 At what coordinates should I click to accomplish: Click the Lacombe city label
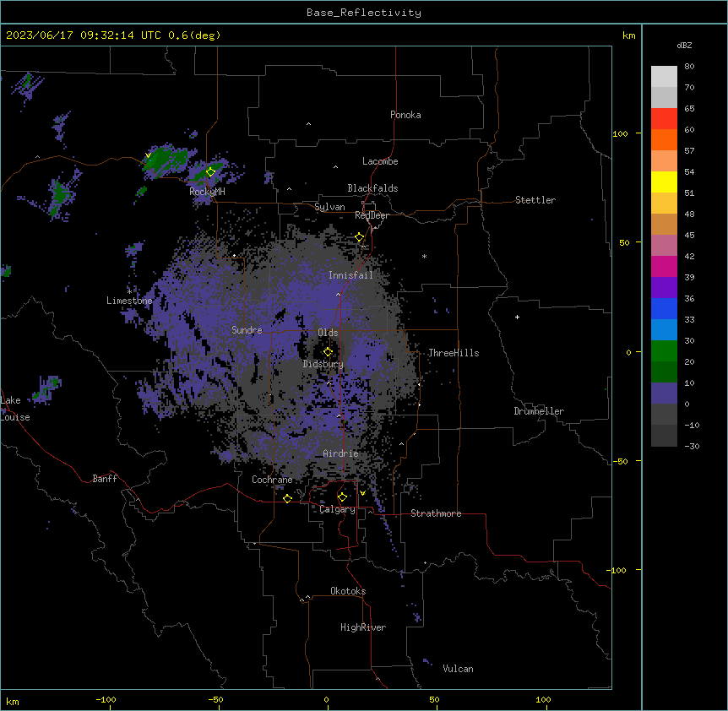380,161
